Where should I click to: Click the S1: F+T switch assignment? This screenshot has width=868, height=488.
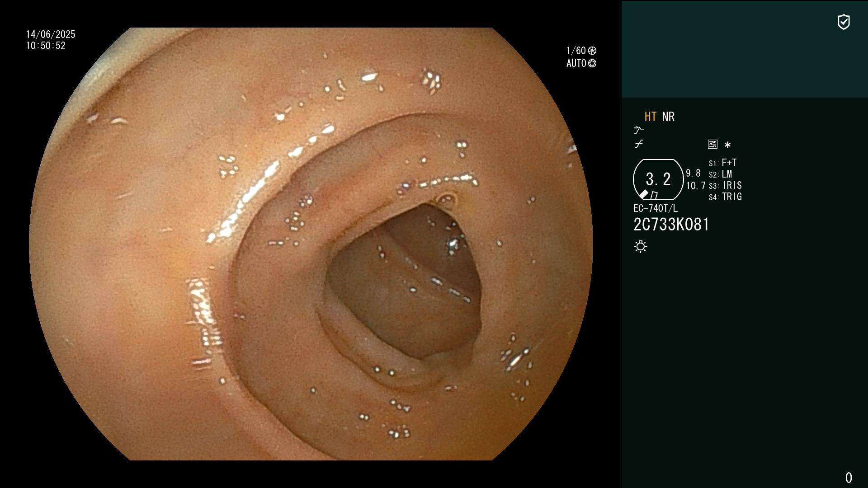coord(722,163)
